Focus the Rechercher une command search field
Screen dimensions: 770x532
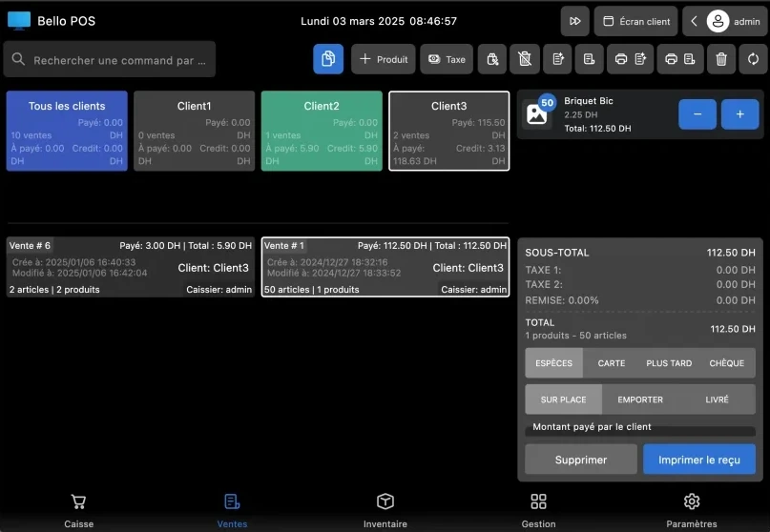tap(109, 59)
